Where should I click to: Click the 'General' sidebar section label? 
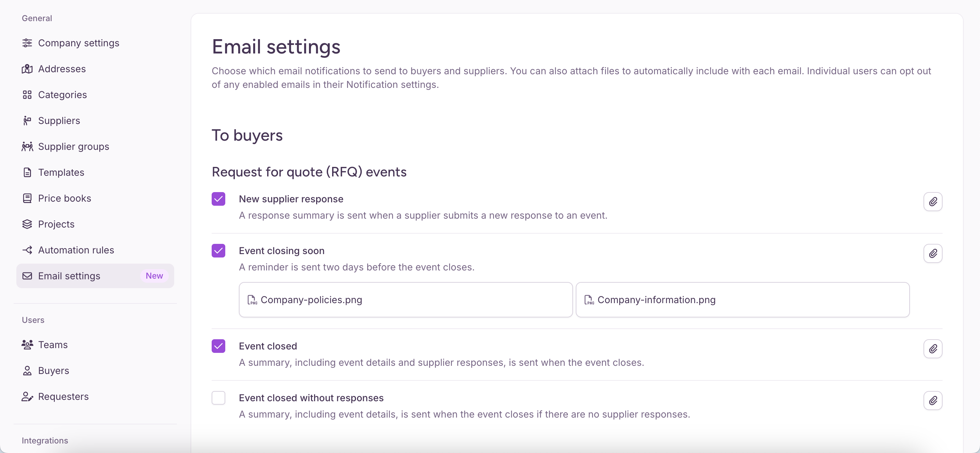click(37, 18)
